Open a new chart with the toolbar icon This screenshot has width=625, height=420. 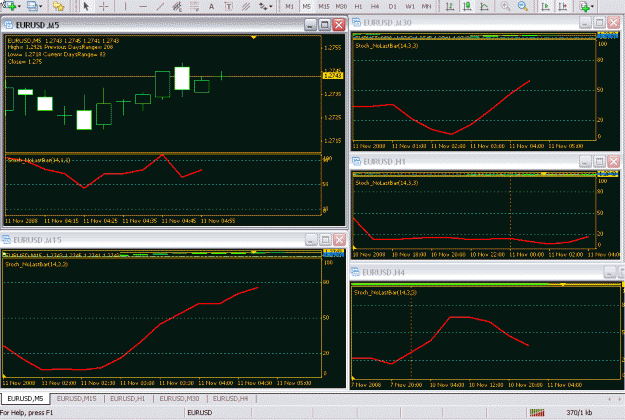tap(10, 6)
